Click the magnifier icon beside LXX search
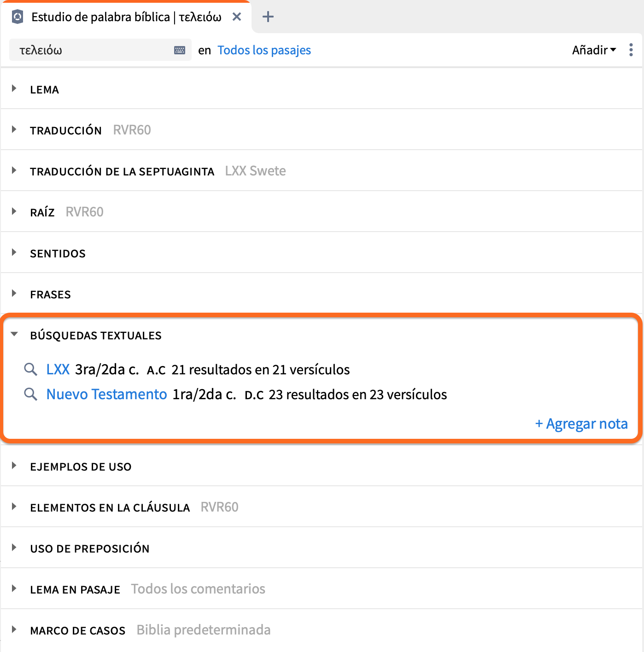The height and width of the screenshot is (652, 644). (x=31, y=369)
